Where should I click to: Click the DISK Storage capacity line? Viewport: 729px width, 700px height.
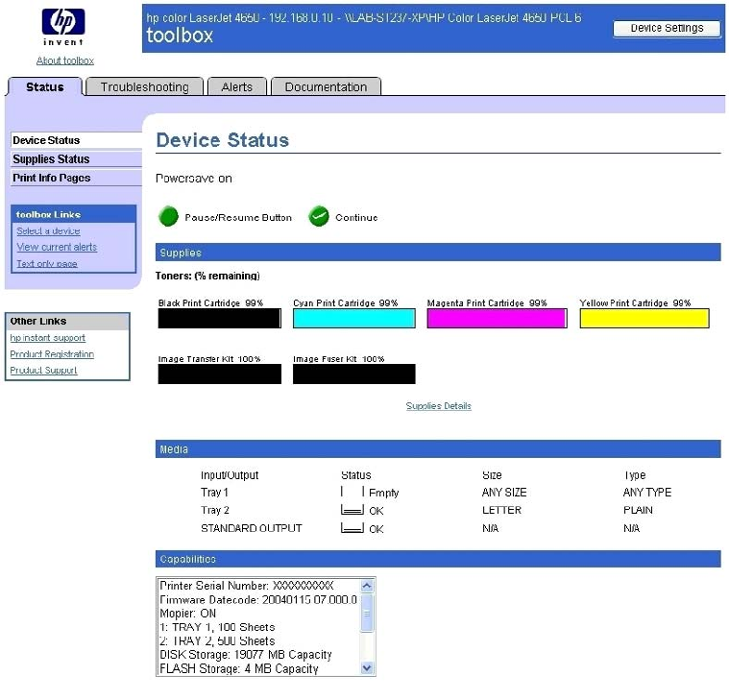(246, 655)
